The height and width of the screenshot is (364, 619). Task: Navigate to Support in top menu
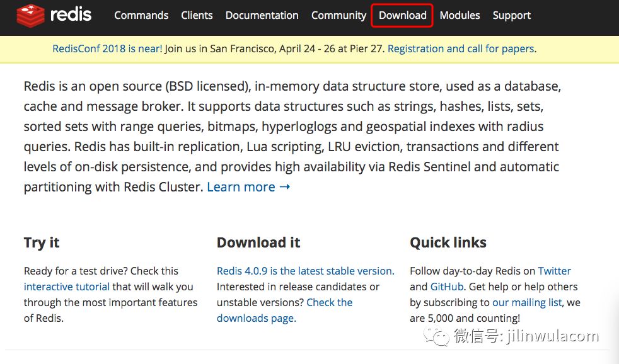[511, 15]
